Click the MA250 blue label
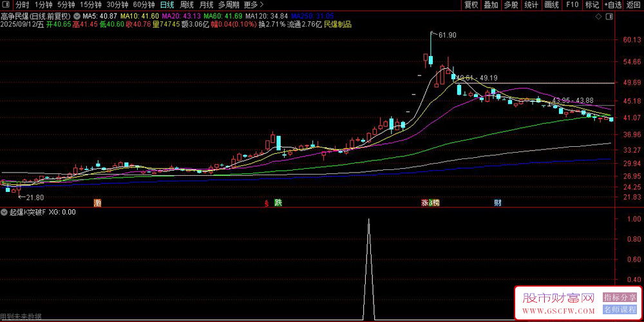The height and width of the screenshot is (322, 644). tap(313, 17)
